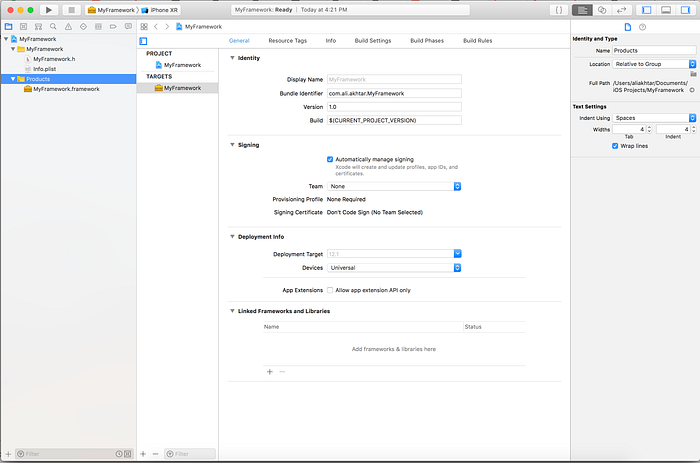Image resolution: width=700 pixels, height=463 pixels.
Task: Select Info.plist in navigator
Action: tap(44, 69)
